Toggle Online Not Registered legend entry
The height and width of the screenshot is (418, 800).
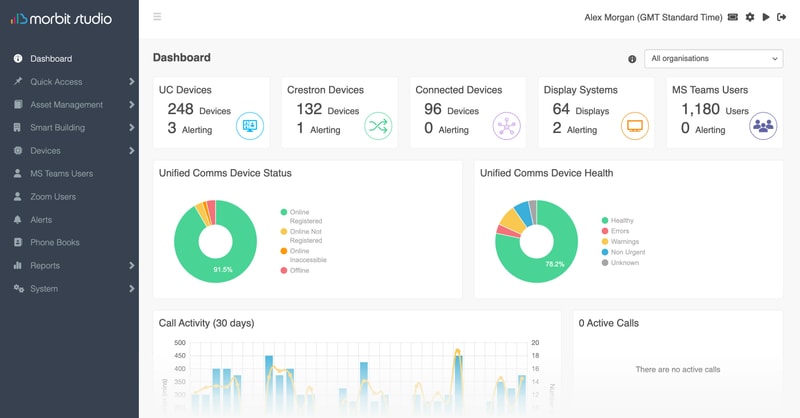coord(302,236)
